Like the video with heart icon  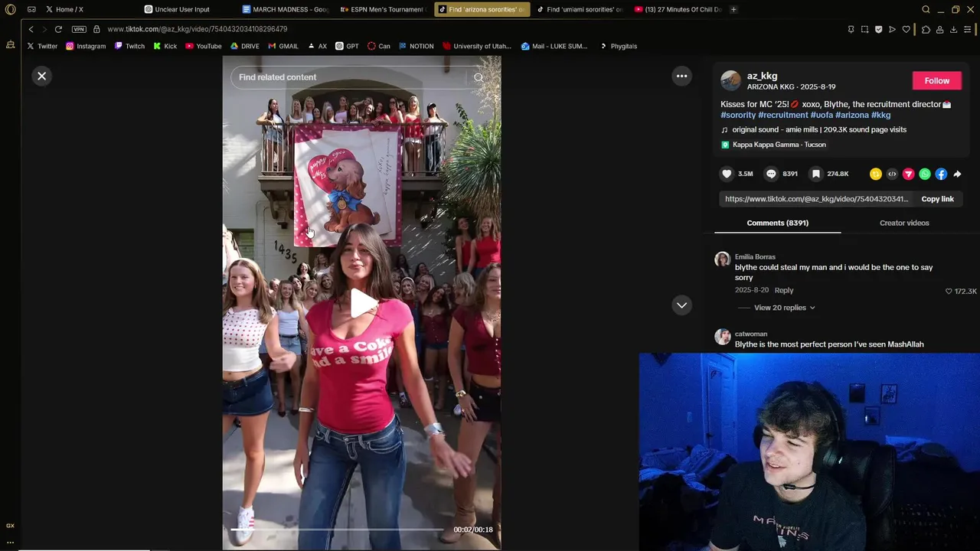pos(727,174)
